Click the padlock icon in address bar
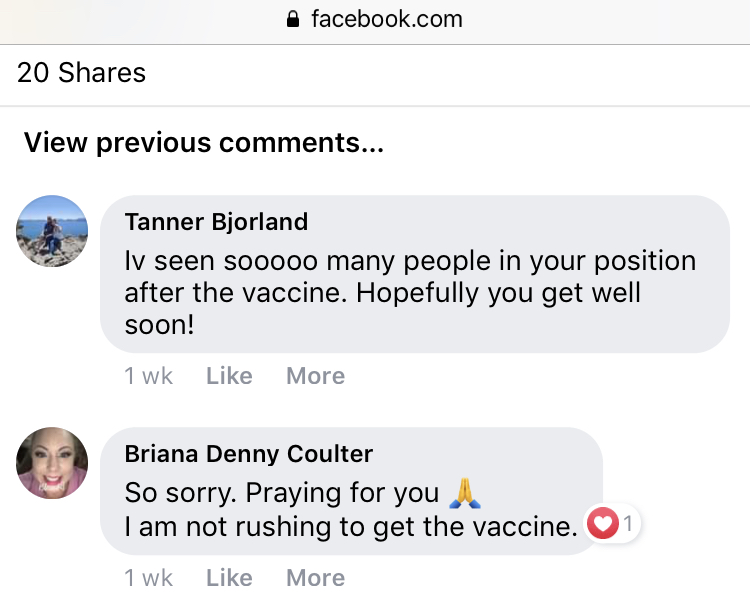Image resolution: width=750 pixels, height=615 pixels. point(293,19)
